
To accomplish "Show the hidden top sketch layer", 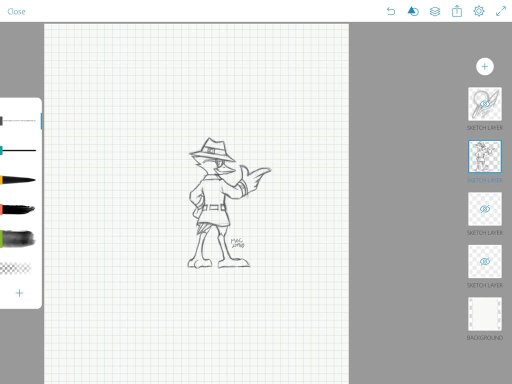I will 485,104.
